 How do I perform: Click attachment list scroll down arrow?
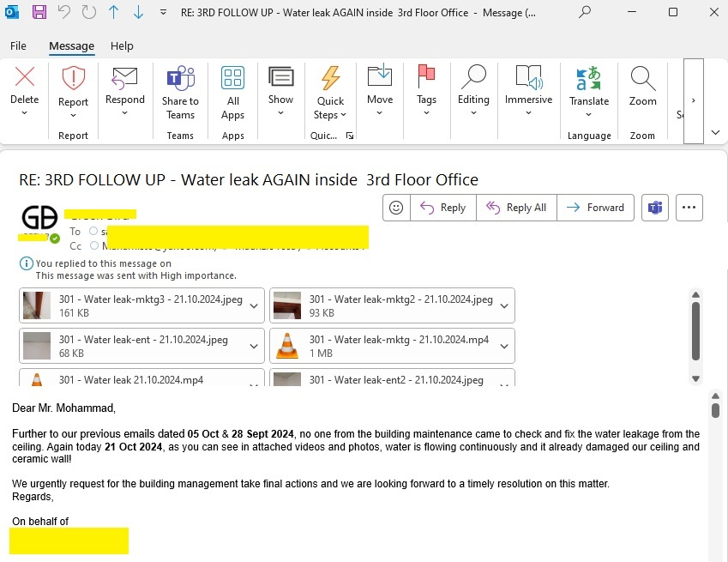695,378
